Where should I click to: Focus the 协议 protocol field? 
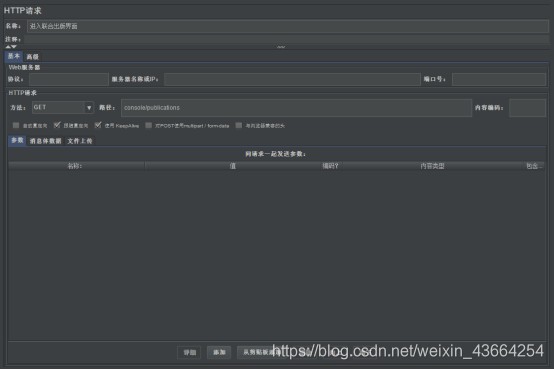69,79
